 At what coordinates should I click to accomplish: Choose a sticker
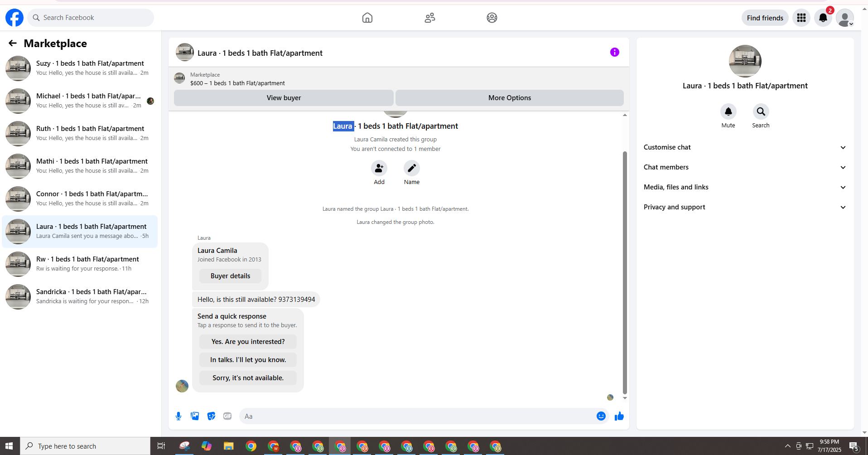click(x=211, y=416)
